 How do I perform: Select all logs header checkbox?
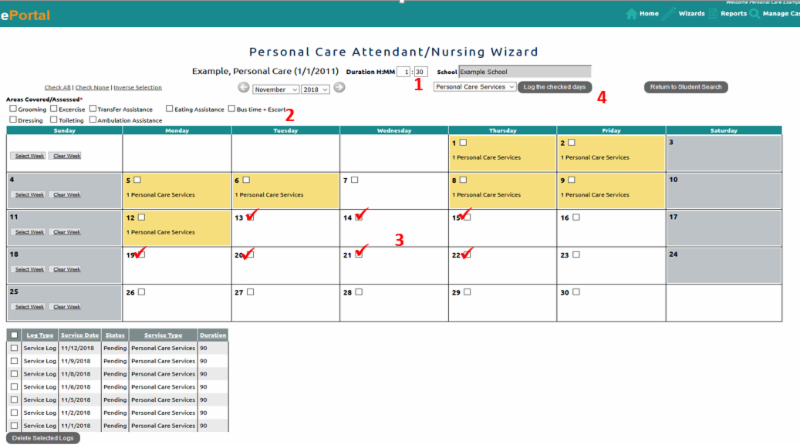(x=13, y=335)
